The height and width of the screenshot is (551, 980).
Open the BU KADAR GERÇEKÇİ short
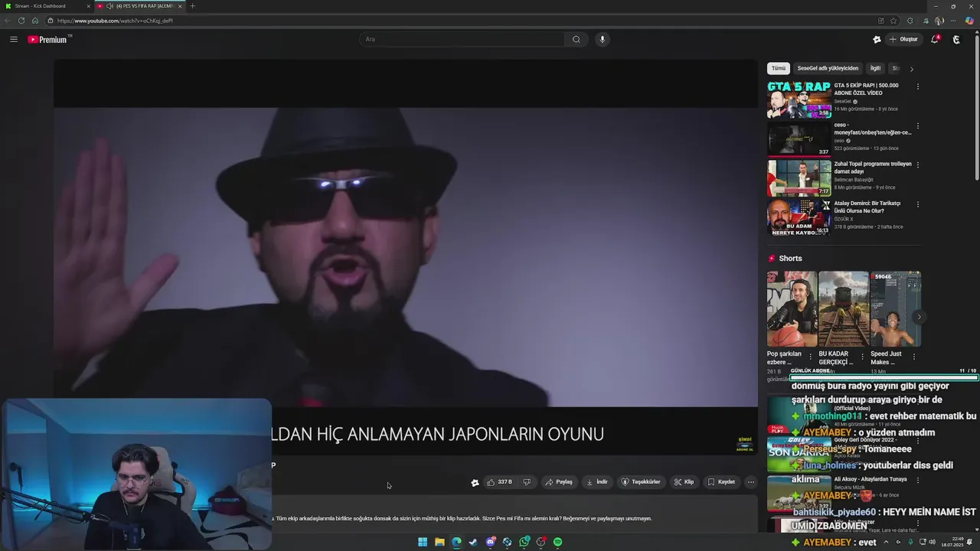coord(844,309)
